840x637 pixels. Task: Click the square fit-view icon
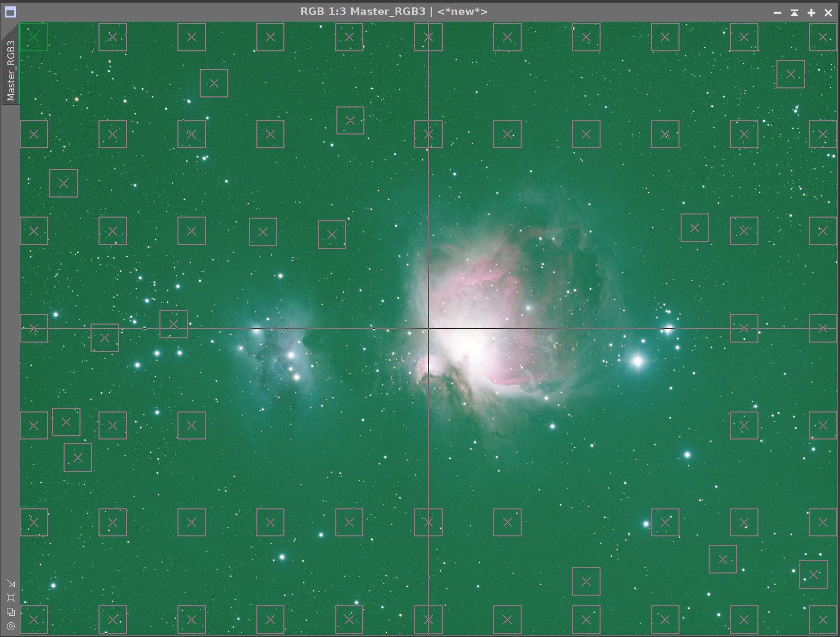point(11,598)
